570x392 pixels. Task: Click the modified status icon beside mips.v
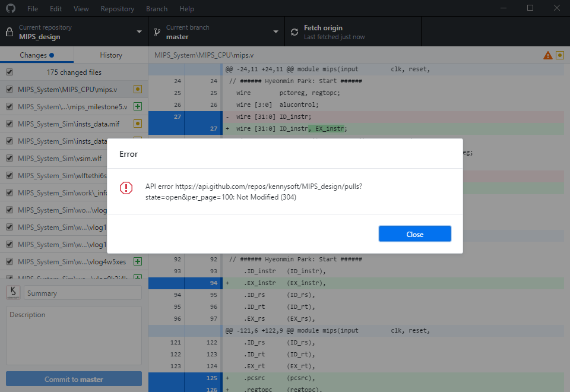[137, 88]
